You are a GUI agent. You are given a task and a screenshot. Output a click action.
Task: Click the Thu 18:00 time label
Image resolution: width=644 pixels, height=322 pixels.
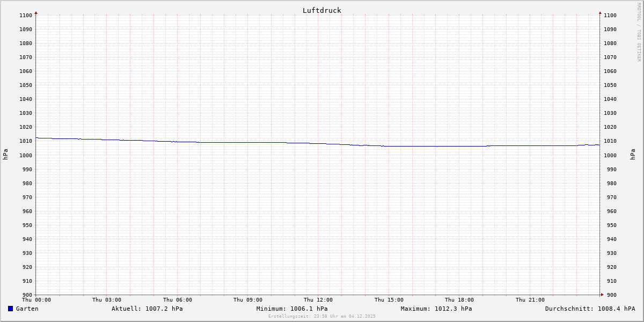click(x=459, y=300)
